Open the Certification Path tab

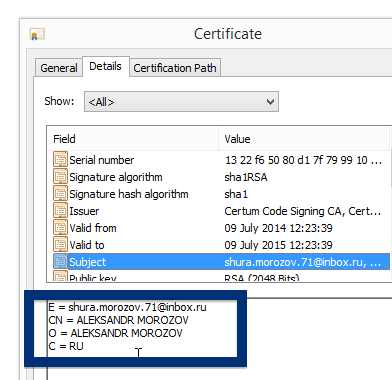175,68
